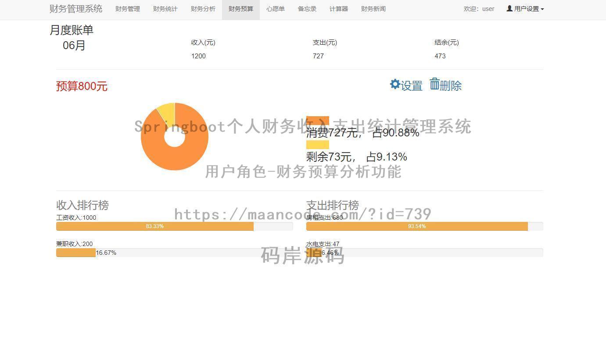Click the 房租支出:680 label
Viewport: 606px width, 364px height.
click(324, 218)
